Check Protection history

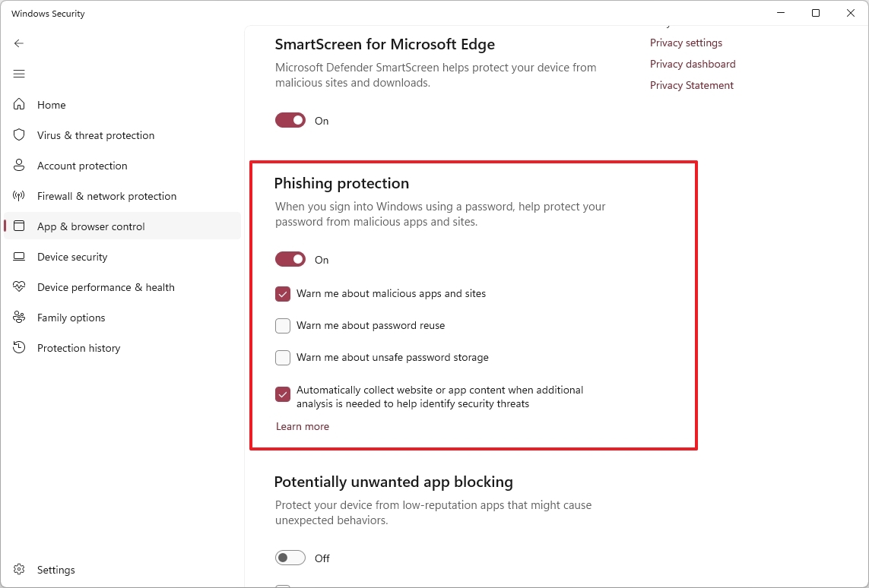[78, 347]
